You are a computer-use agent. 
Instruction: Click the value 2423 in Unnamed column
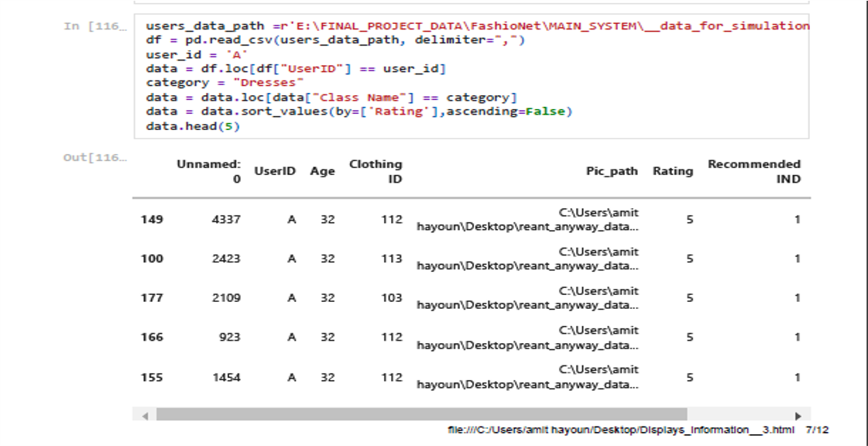226,259
